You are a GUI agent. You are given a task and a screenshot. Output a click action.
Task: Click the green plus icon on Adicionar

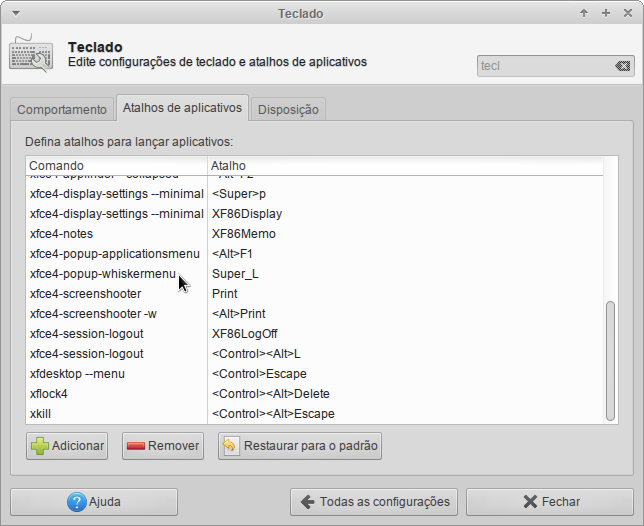(x=39, y=446)
